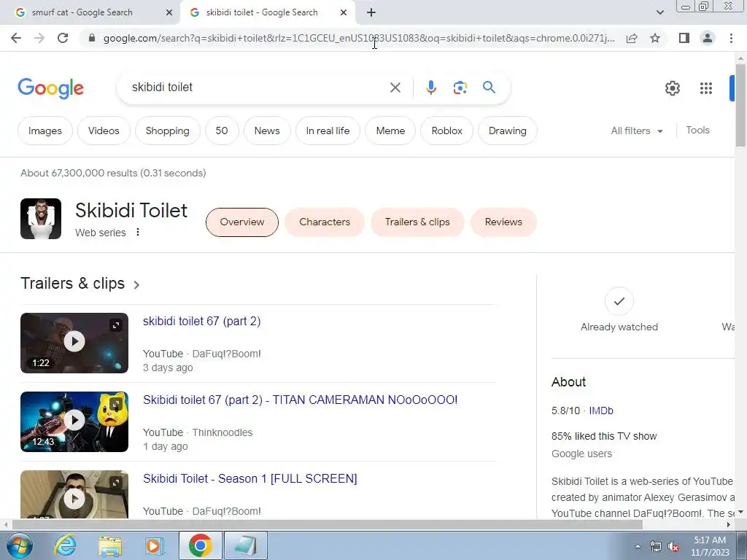Share this page from the address bar

point(632,38)
